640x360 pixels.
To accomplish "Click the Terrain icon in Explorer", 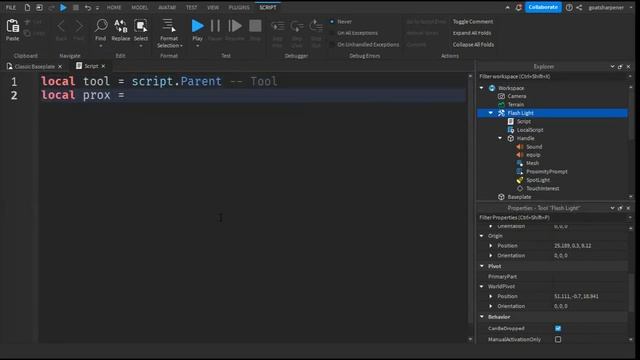I will pos(501,104).
